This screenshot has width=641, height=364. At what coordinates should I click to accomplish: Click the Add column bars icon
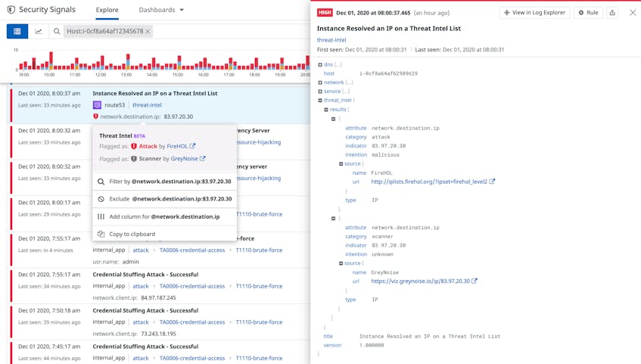click(x=101, y=216)
